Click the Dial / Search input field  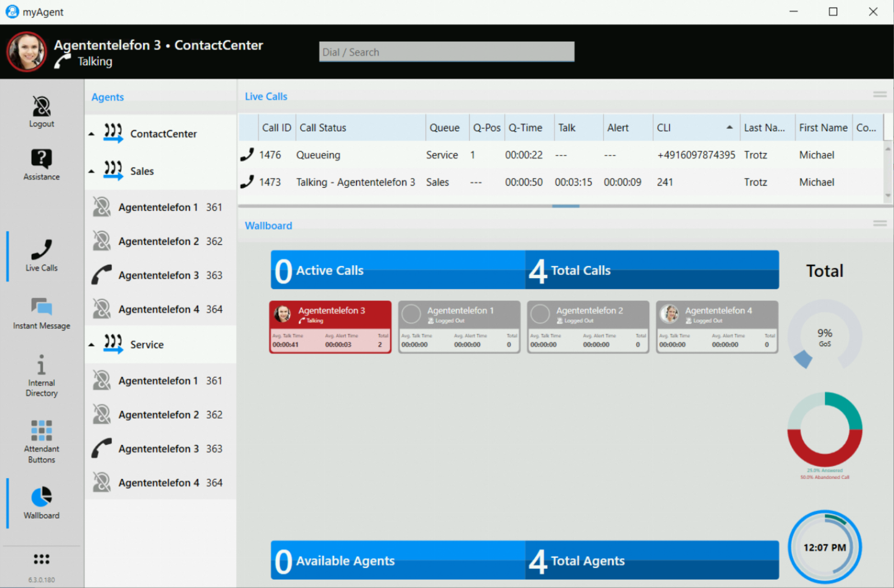click(x=446, y=52)
